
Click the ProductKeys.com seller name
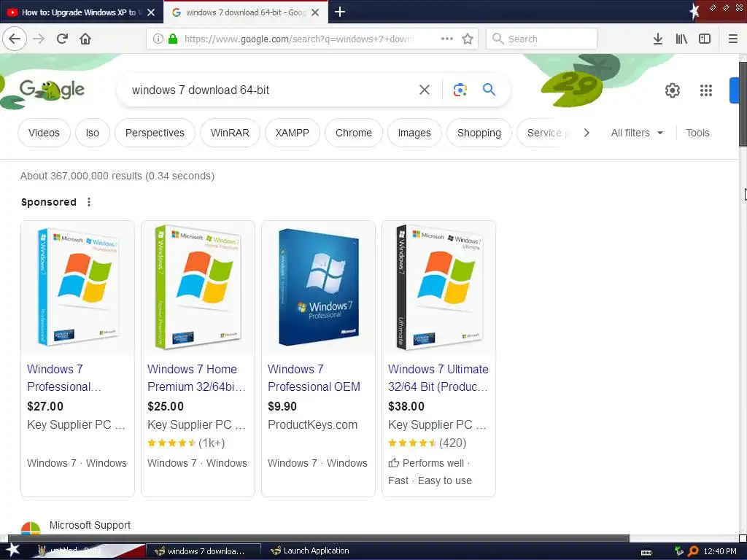(x=312, y=425)
